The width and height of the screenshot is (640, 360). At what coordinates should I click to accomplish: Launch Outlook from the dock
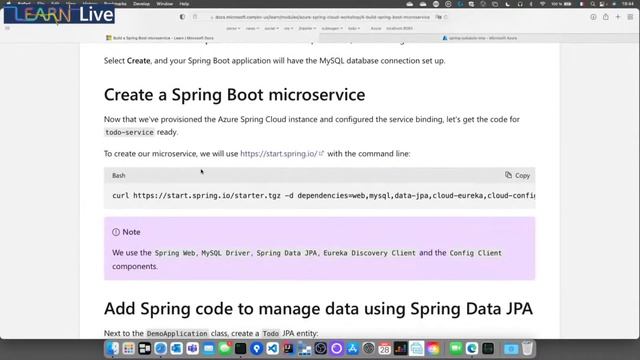[x=176, y=349]
